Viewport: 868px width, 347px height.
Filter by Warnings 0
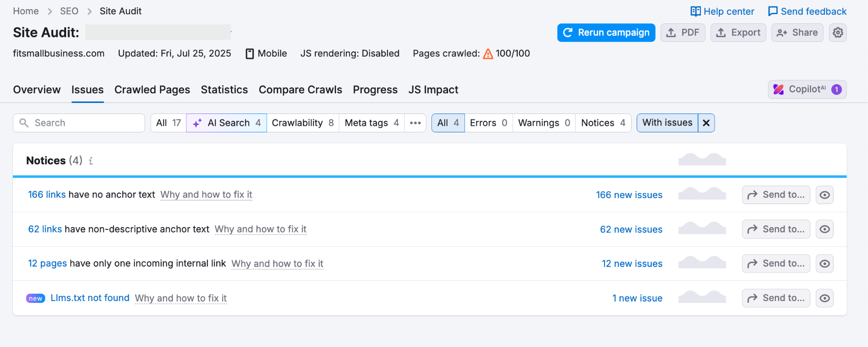point(544,123)
